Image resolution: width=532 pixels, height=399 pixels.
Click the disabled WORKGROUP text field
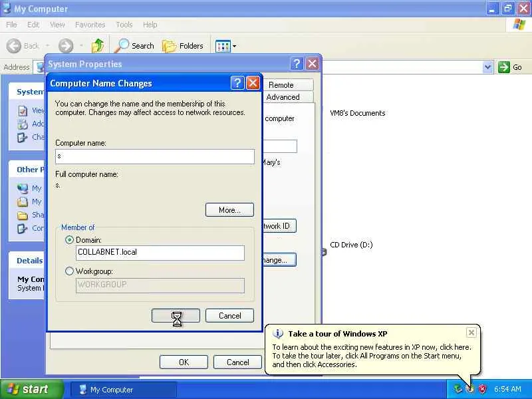(160, 285)
